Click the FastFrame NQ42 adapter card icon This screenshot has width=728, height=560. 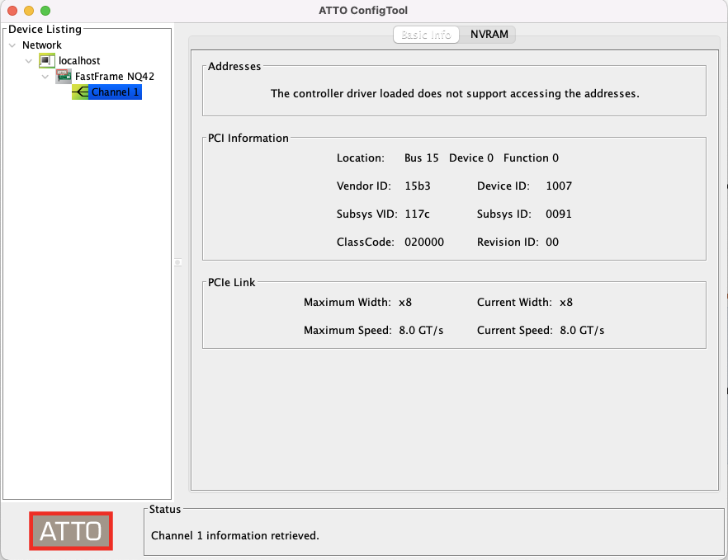(x=64, y=76)
